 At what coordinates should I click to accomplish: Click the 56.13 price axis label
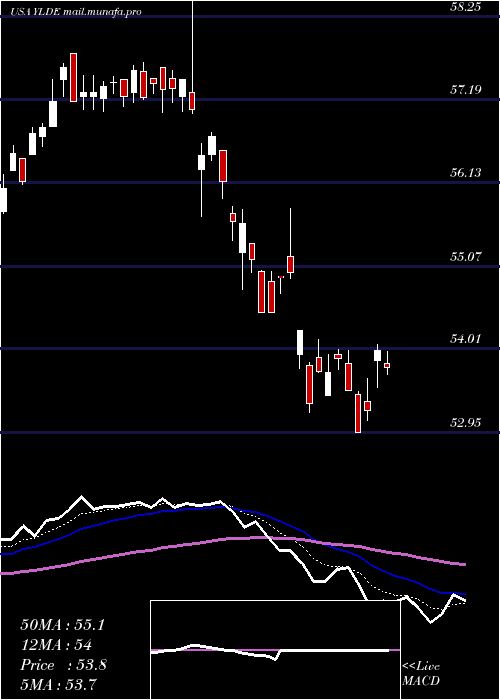(466, 173)
